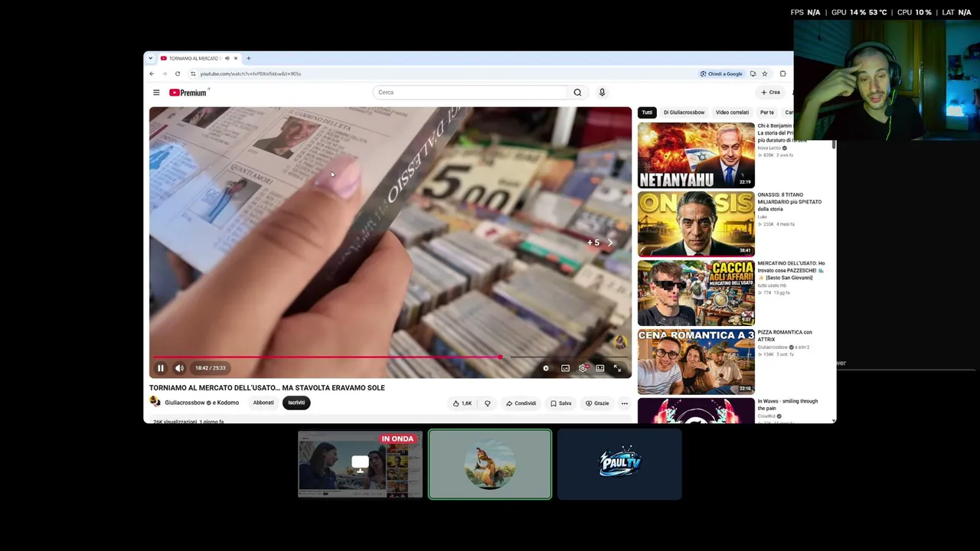Select the PAUL TV scene thumbnail
Viewport: 980px width, 551px height.
click(x=619, y=465)
